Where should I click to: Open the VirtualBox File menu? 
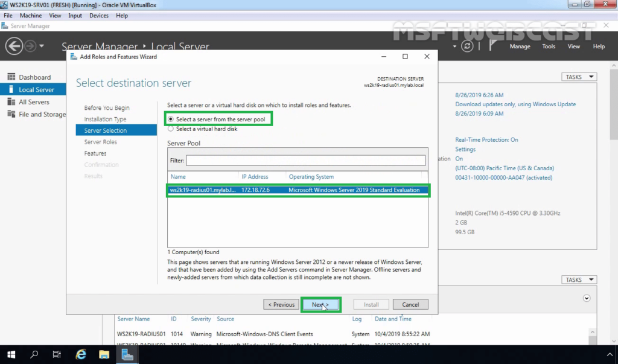[8, 15]
